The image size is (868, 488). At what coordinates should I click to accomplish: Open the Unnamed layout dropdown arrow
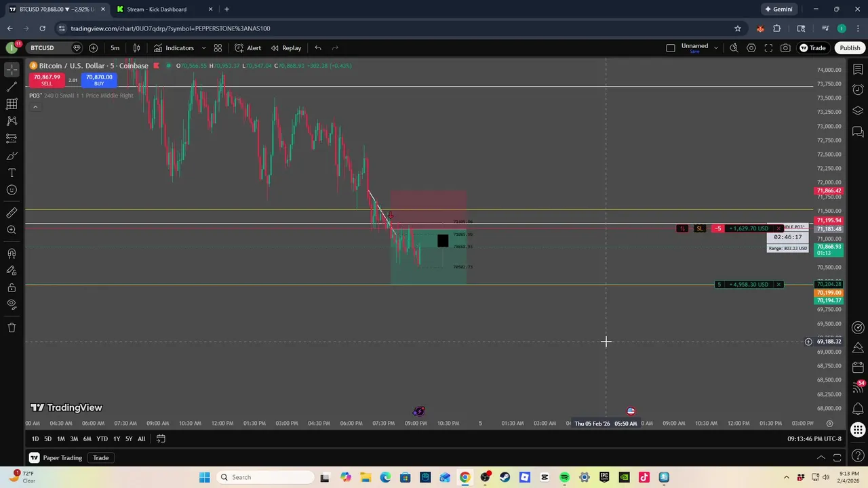pos(715,48)
